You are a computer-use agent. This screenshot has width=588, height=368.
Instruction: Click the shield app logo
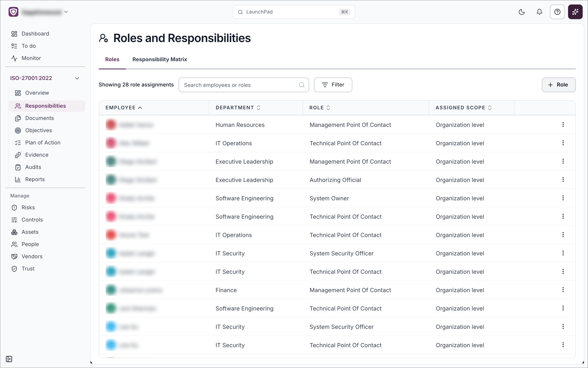[x=13, y=12]
